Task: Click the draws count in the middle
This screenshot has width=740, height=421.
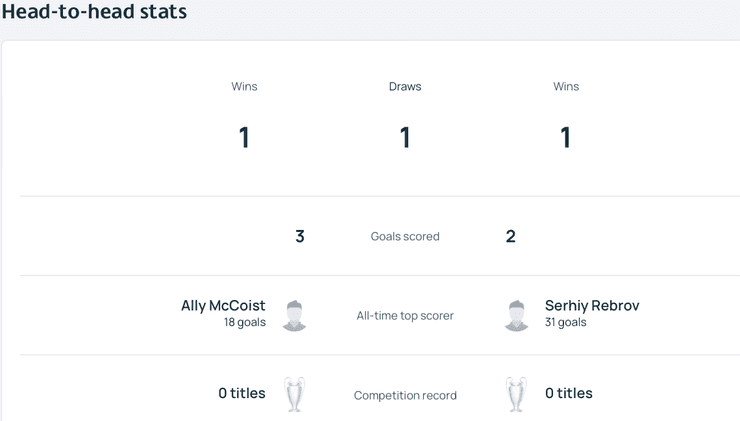Action: tap(405, 137)
